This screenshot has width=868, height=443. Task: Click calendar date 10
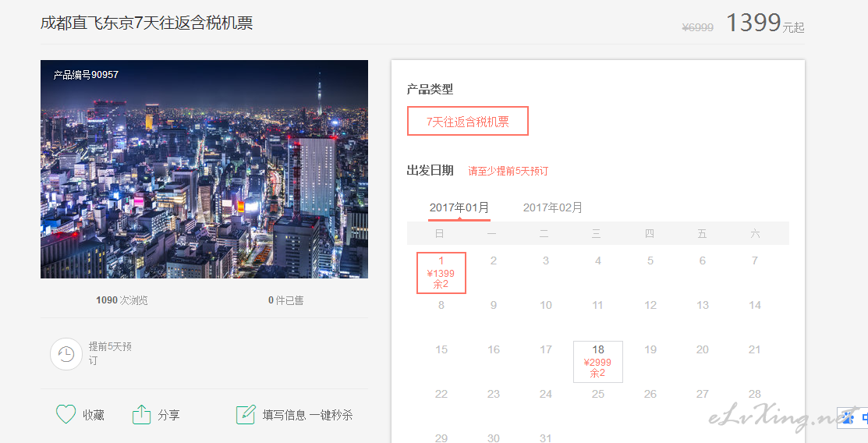pos(546,305)
